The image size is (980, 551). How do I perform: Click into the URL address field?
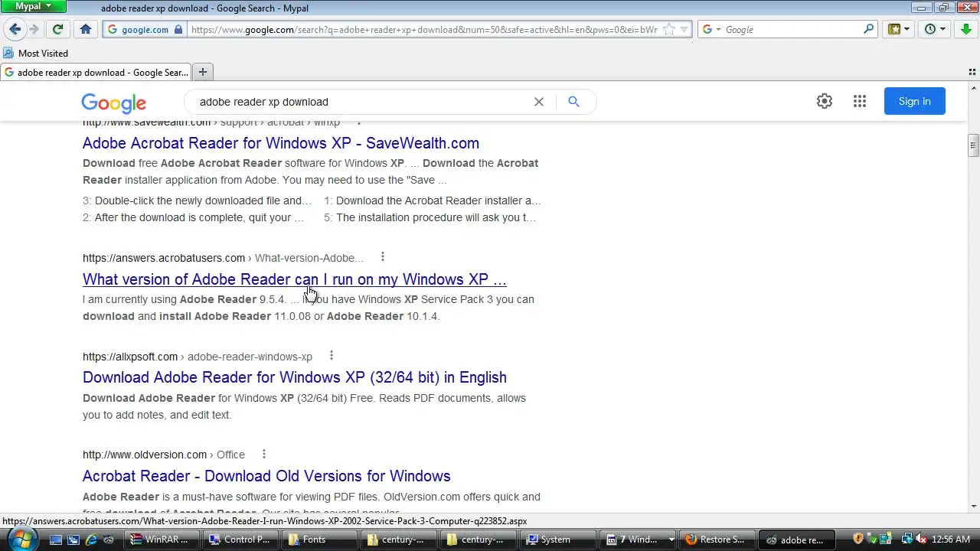pyautogui.click(x=424, y=30)
